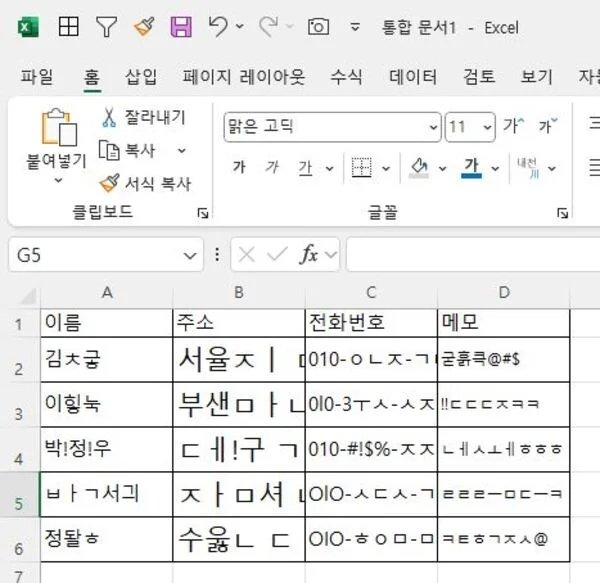The height and width of the screenshot is (583, 600).
Task: Expand the 붙여넣기 options arrow
Action: (58, 180)
